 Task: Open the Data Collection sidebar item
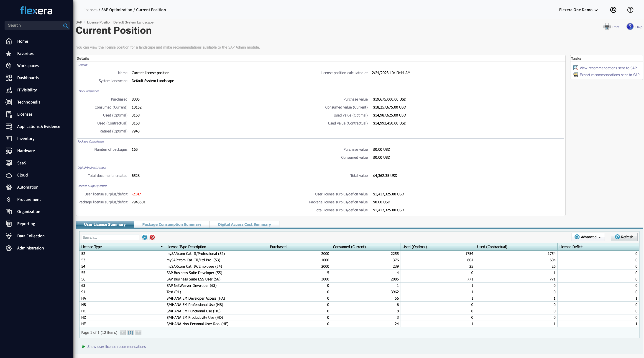click(x=31, y=236)
